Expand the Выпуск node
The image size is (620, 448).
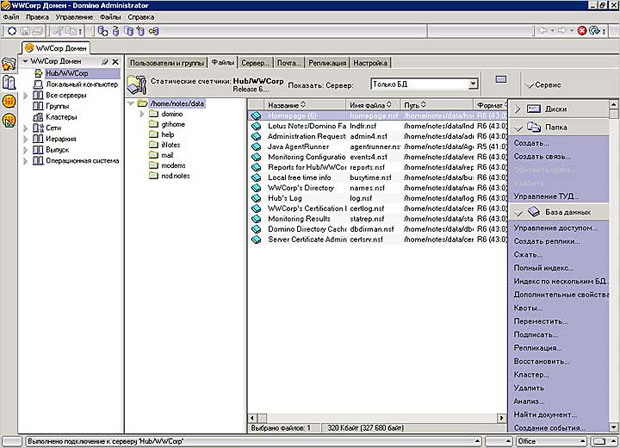coord(25,150)
